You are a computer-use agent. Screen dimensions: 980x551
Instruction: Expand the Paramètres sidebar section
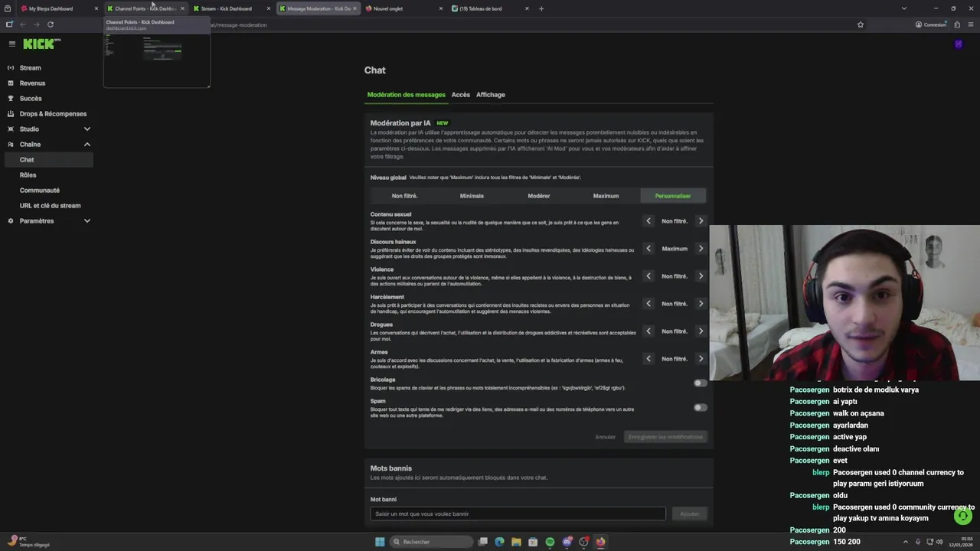coord(87,220)
